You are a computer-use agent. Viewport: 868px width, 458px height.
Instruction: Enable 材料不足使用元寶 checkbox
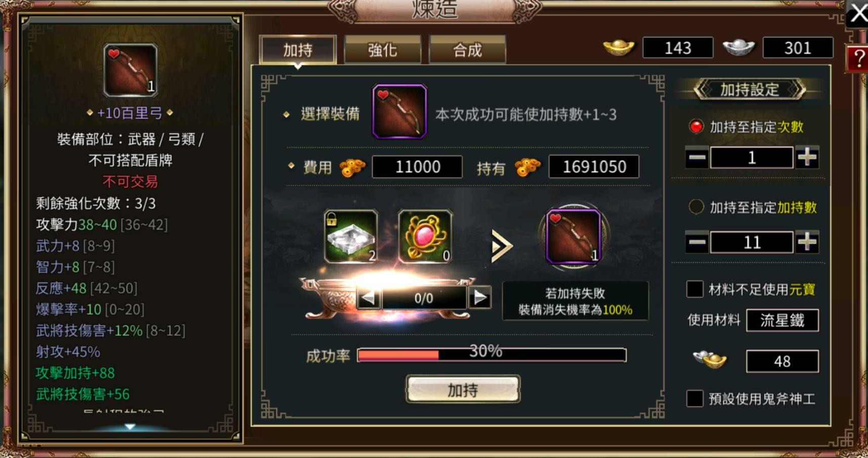pyautogui.click(x=695, y=289)
